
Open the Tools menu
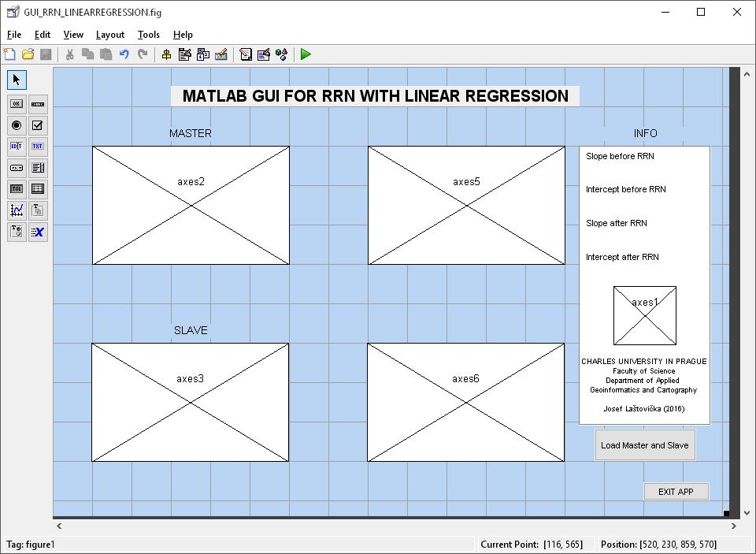coord(149,35)
